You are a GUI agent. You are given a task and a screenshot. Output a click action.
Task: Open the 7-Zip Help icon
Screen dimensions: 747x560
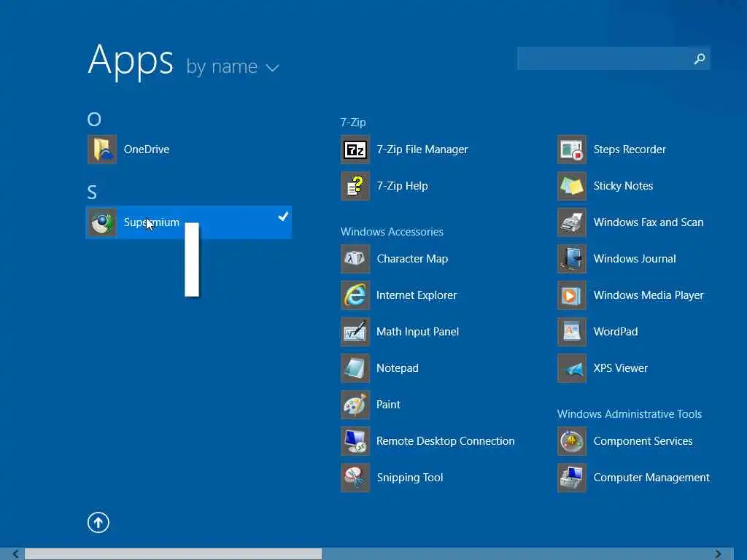tap(355, 186)
